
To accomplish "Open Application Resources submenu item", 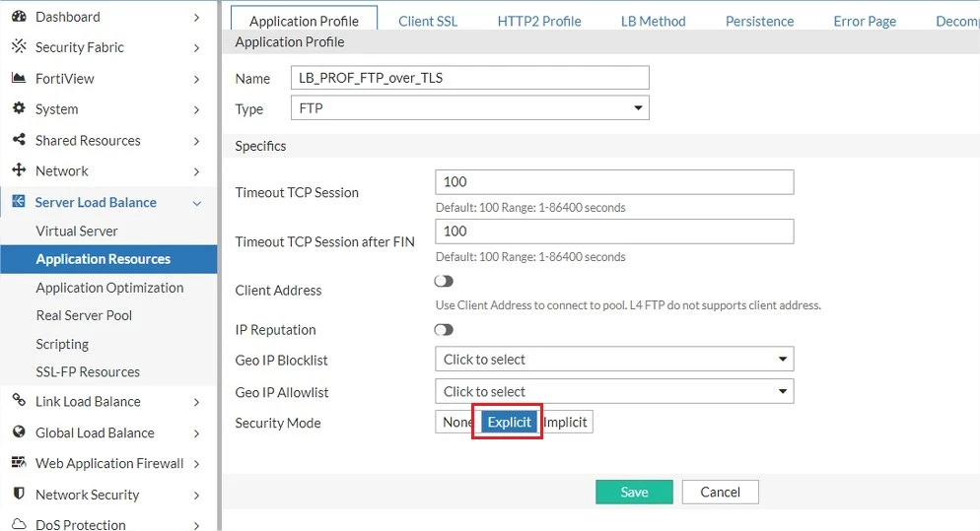I will (108, 259).
